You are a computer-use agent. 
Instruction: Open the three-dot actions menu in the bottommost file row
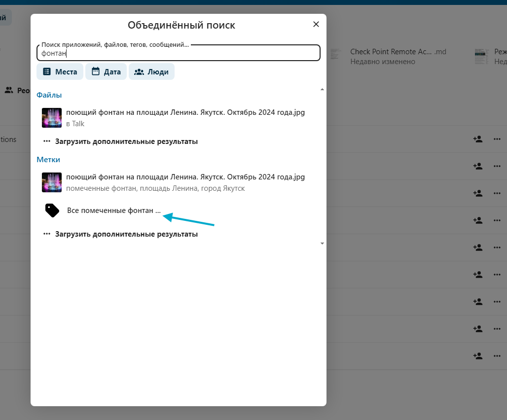(x=497, y=355)
